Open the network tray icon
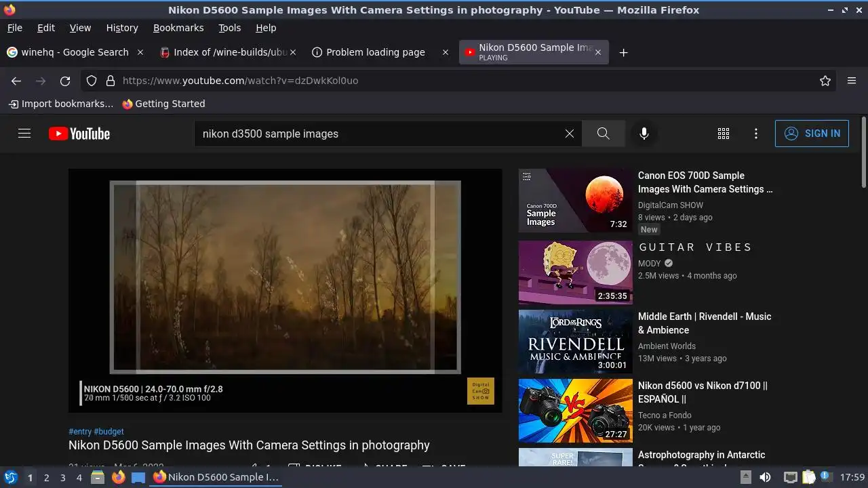This screenshot has width=868, height=488. pyautogui.click(x=790, y=477)
